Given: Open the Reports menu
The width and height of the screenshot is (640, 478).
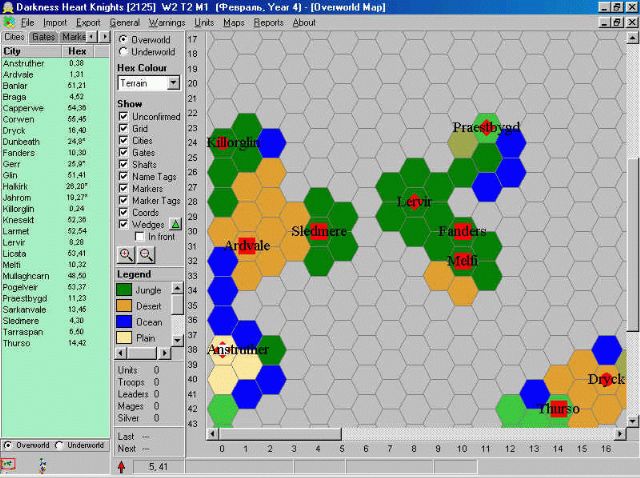Looking at the screenshot, I should 268,22.
